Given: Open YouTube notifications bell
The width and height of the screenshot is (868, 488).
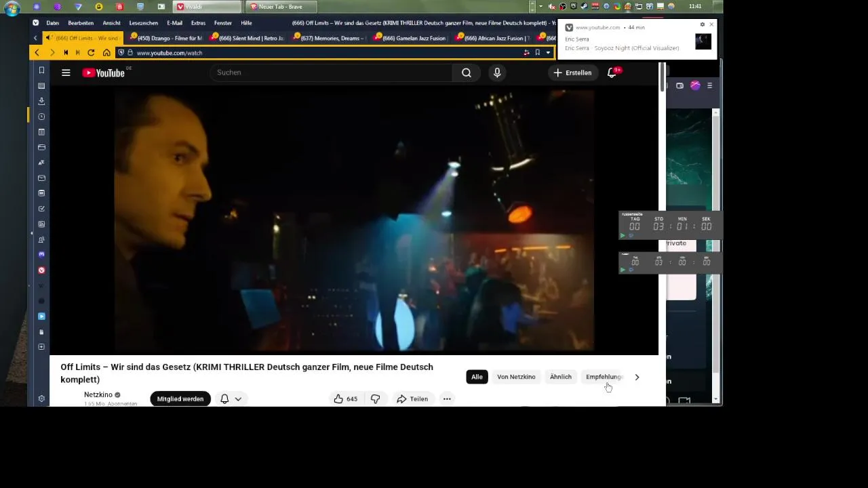Looking at the screenshot, I should (612, 73).
